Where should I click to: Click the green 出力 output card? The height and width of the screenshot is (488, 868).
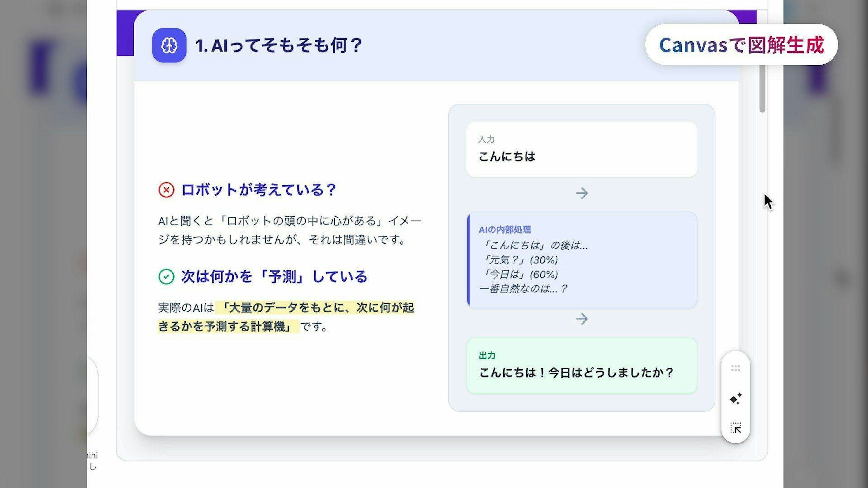tap(582, 366)
